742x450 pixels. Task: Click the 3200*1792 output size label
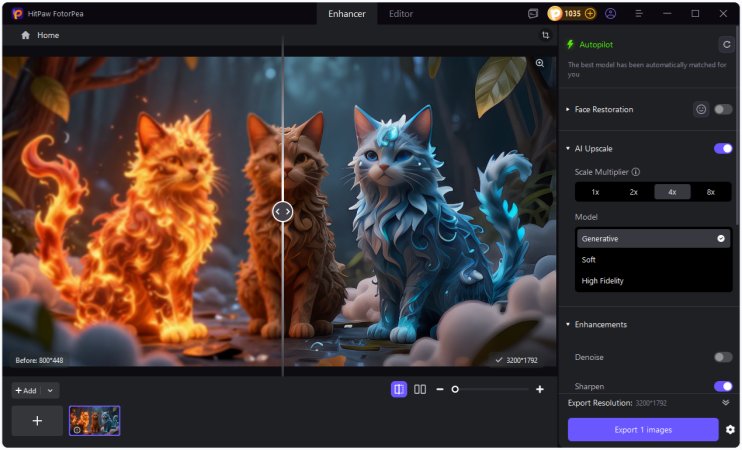[521, 361]
